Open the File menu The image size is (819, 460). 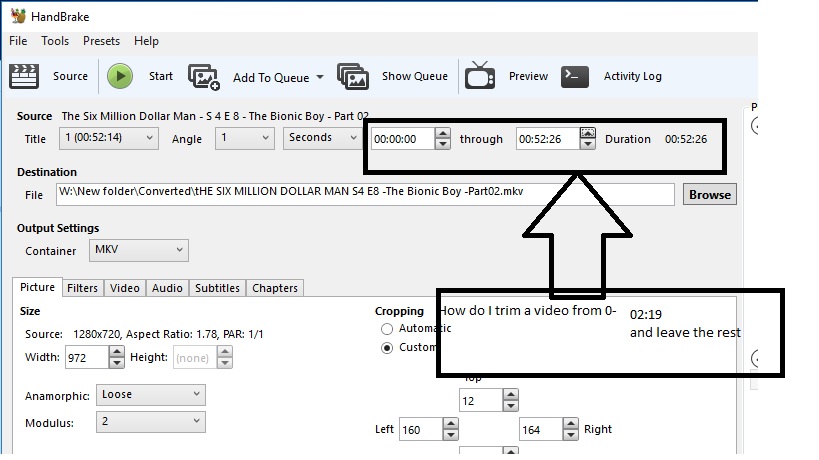click(x=18, y=41)
